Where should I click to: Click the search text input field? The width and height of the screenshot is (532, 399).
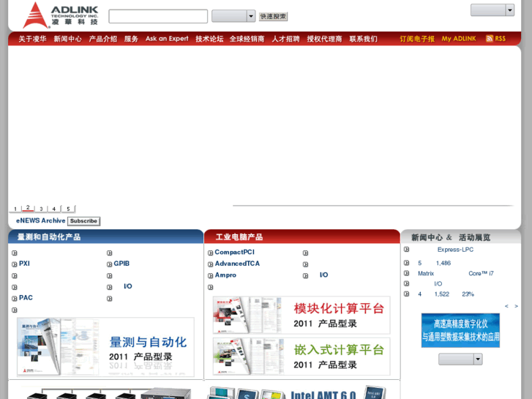pos(158,16)
